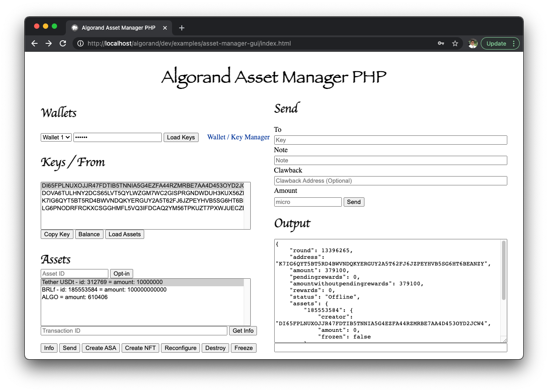
Task: Click the Destroy button
Action: 215,348
